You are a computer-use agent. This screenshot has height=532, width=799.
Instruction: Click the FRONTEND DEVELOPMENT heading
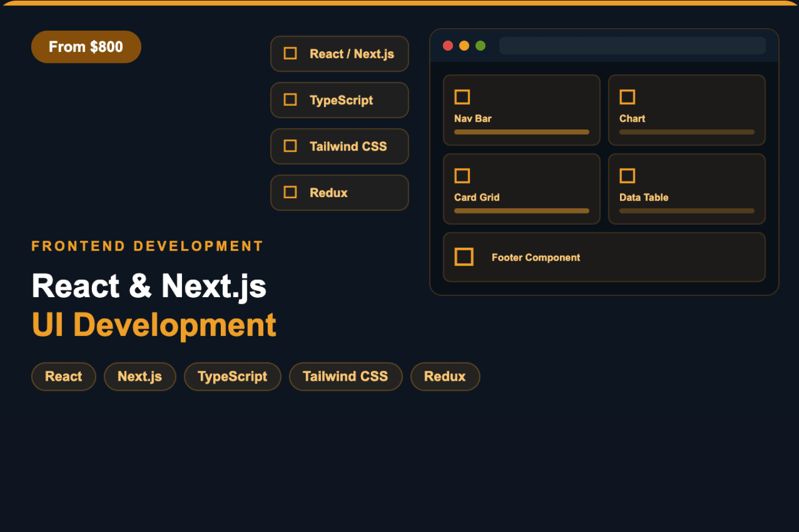point(147,246)
